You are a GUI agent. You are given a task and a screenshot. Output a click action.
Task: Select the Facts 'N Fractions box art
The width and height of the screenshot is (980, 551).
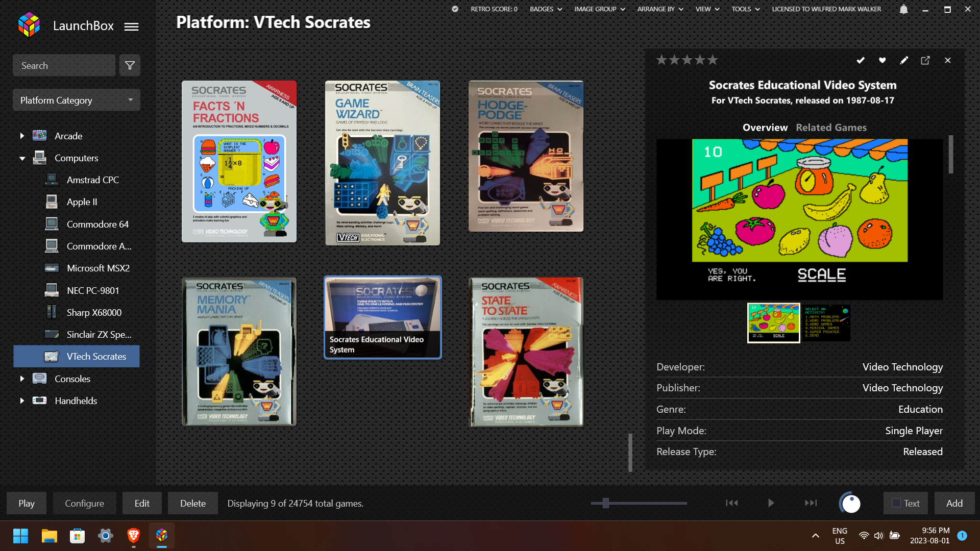(239, 161)
